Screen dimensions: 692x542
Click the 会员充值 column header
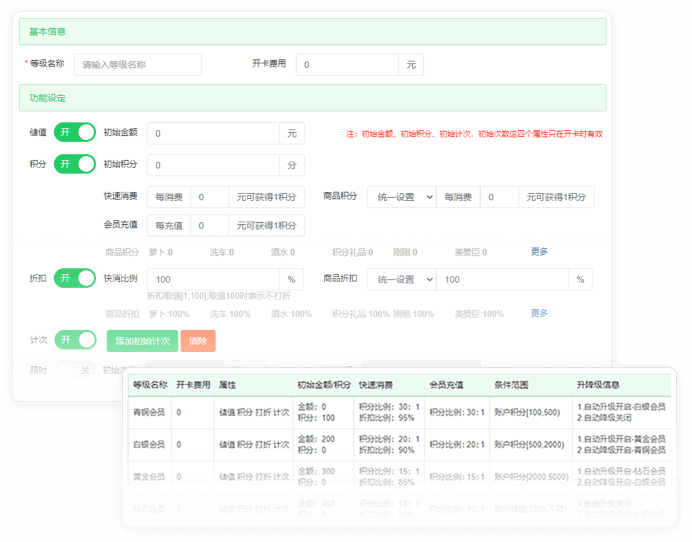446,385
